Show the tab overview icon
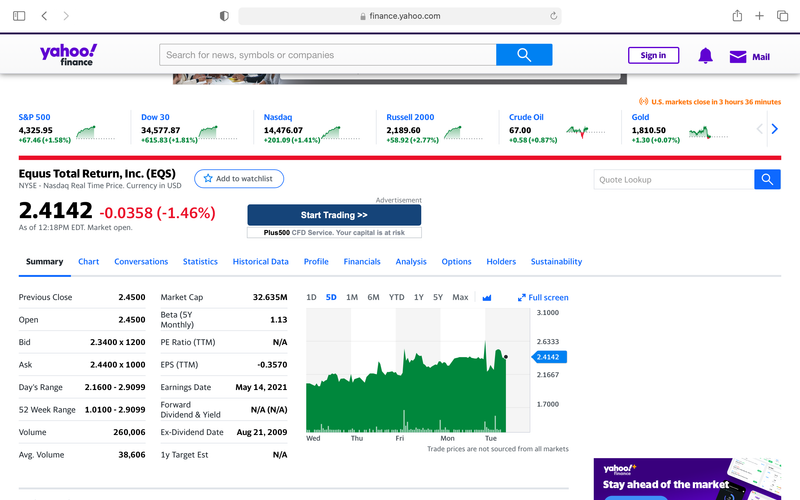 (782, 16)
